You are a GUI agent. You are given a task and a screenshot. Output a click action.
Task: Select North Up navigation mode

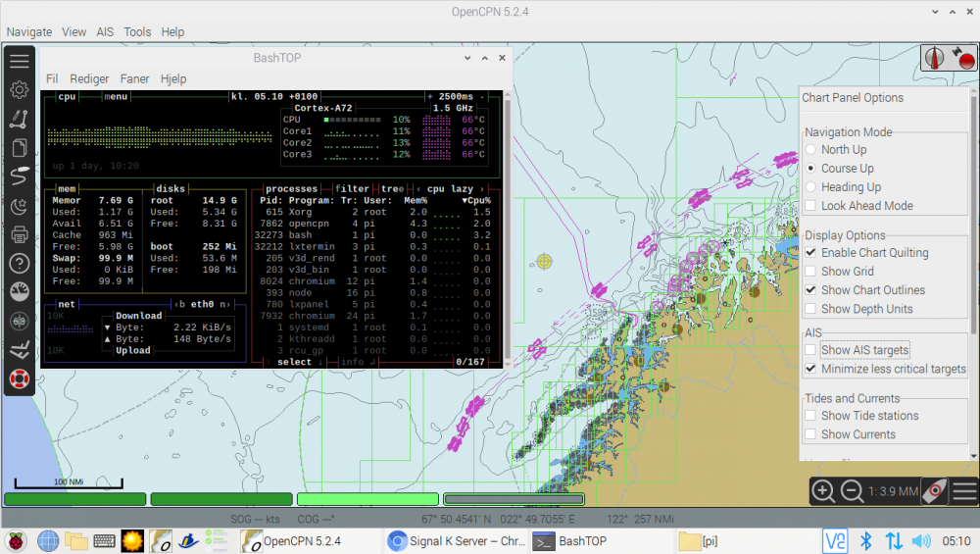(810, 149)
